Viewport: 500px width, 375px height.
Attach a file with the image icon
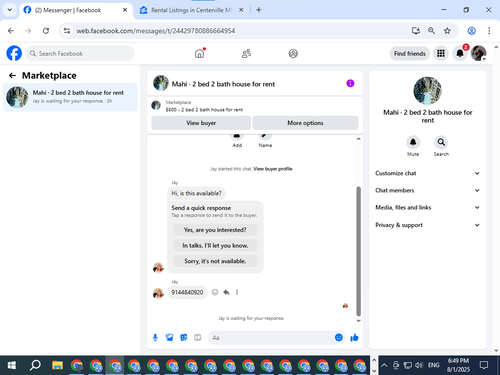[x=169, y=338]
